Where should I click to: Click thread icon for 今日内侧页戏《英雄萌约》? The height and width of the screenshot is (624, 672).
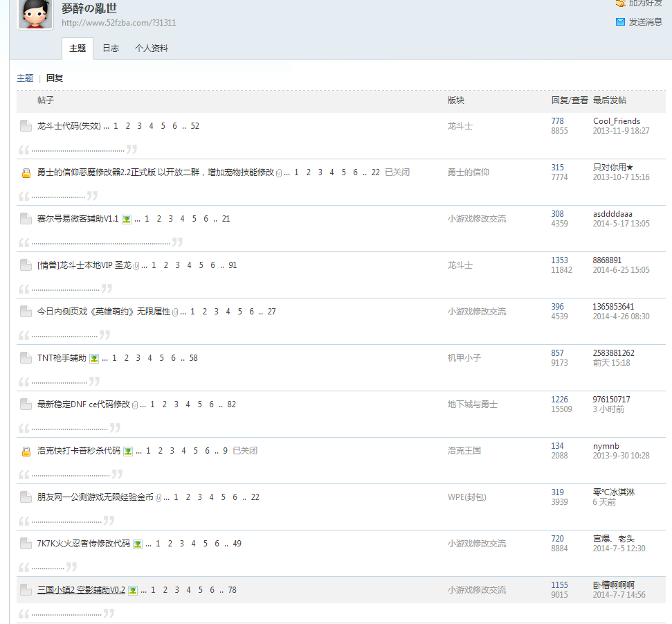[26, 312]
